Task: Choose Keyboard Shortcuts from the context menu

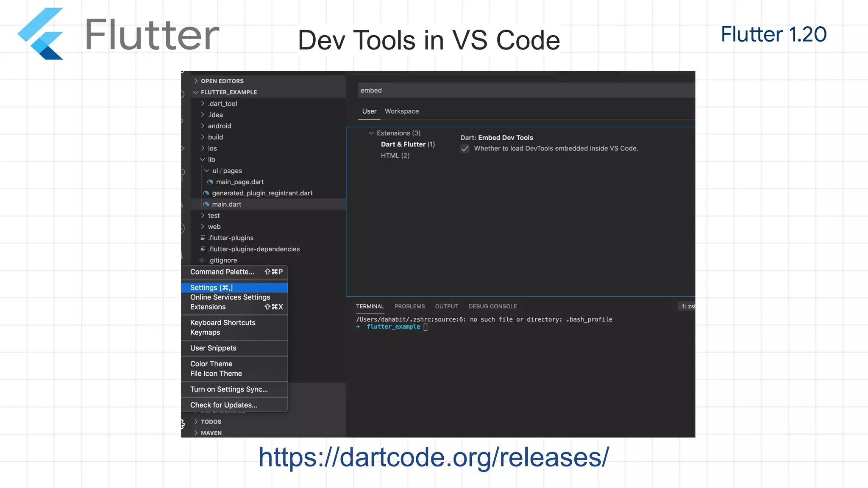Action: pyautogui.click(x=223, y=323)
